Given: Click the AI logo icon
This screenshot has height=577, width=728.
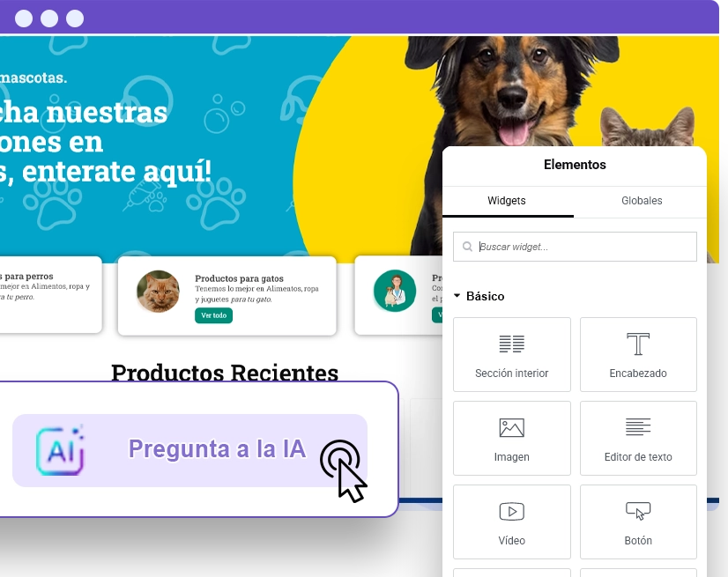Looking at the screenshot, I should [60, 450].
